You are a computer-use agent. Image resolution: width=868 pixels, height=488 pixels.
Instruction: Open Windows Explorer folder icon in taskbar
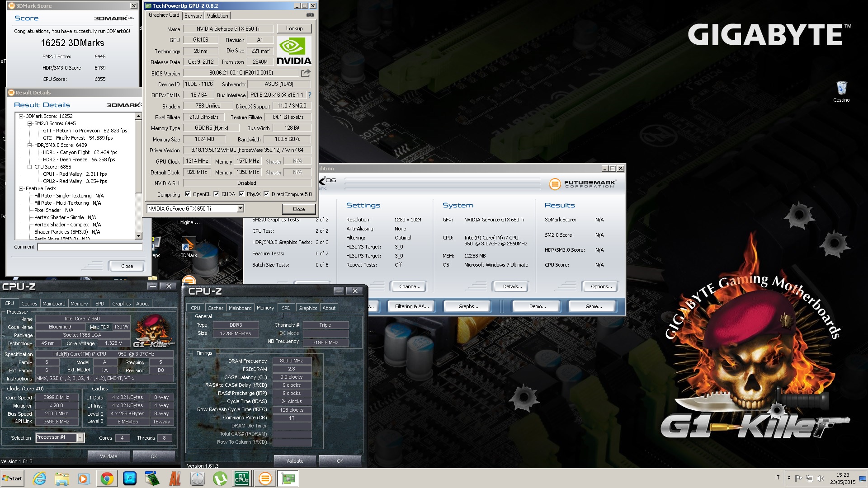pos(62,479)
